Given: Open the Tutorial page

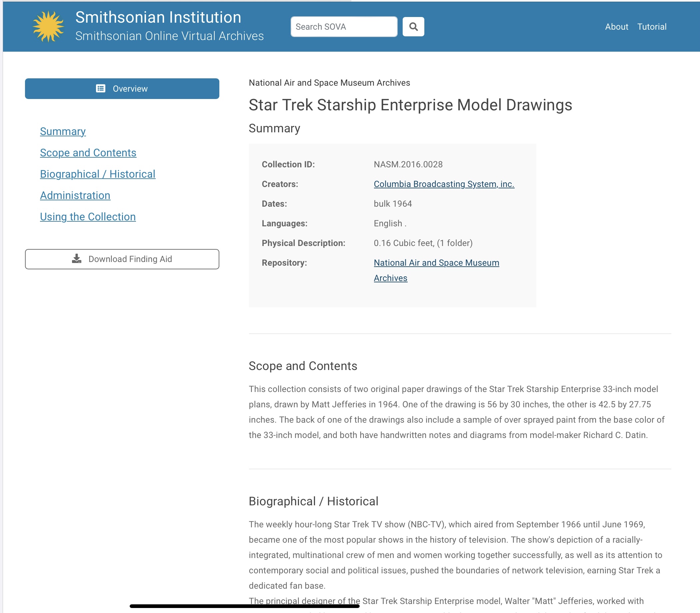Looking at the screenshot, I should 651,27.
